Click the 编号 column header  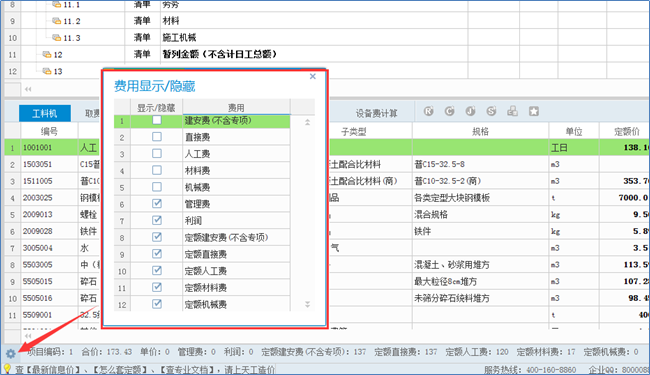(x=49, y=131)
